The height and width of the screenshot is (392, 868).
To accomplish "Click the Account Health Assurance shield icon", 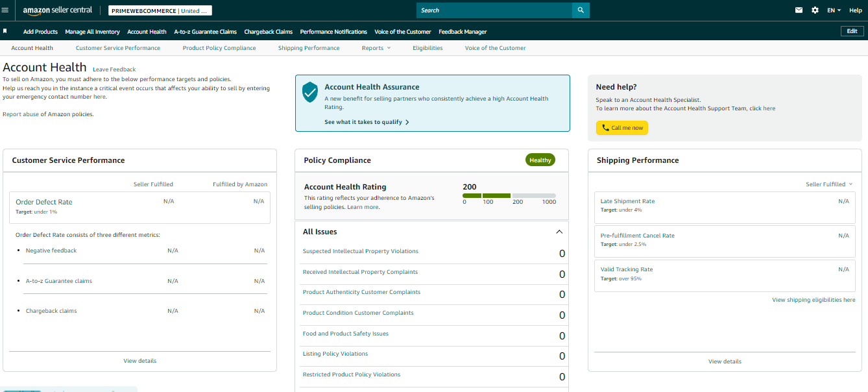I will [x=310, y=92].
